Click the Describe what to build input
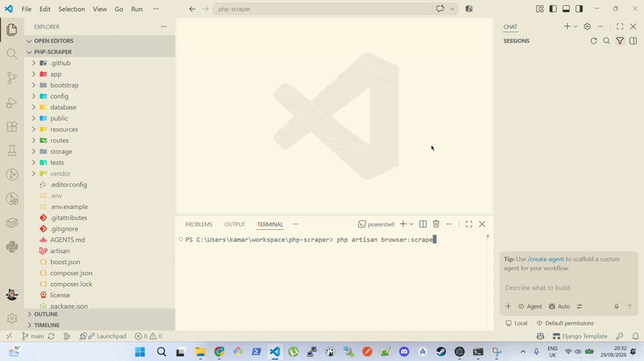This screenshot has width=644, height=361. pyautogui.click(x=569, y=288)
